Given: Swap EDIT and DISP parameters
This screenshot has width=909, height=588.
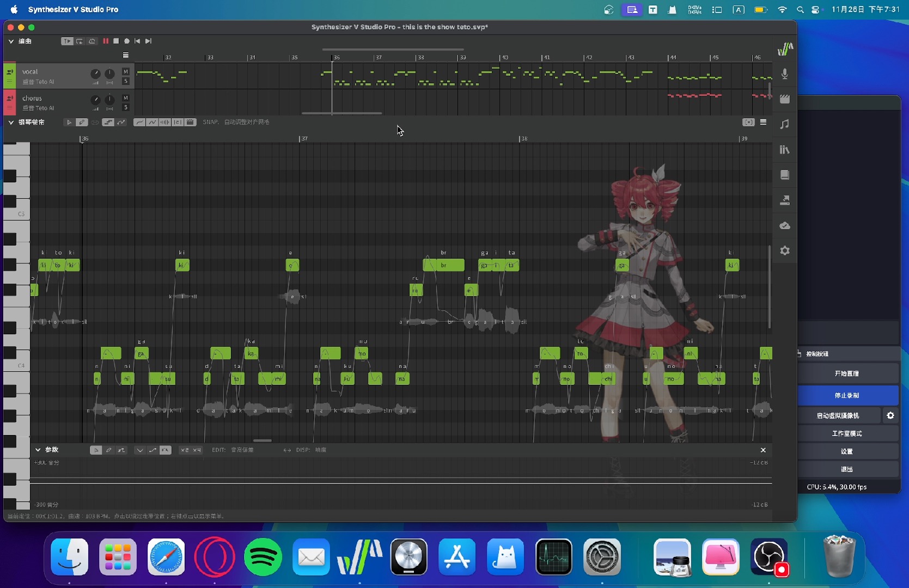Looking at the screenshot, I should pos(287,450).
